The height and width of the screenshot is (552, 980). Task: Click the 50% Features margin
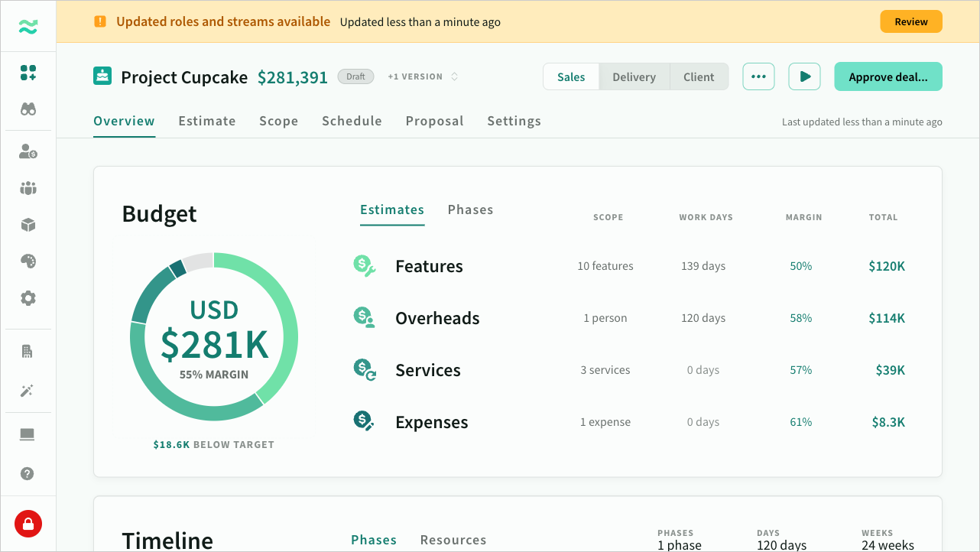pyautogui.click(x=801, y=266)
